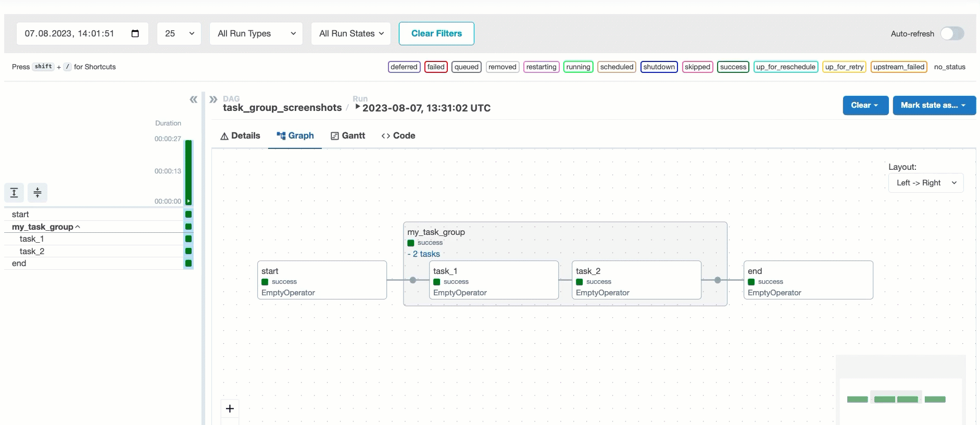Collapse the grid panel with double-chevron icon

[x=193, y=99]
